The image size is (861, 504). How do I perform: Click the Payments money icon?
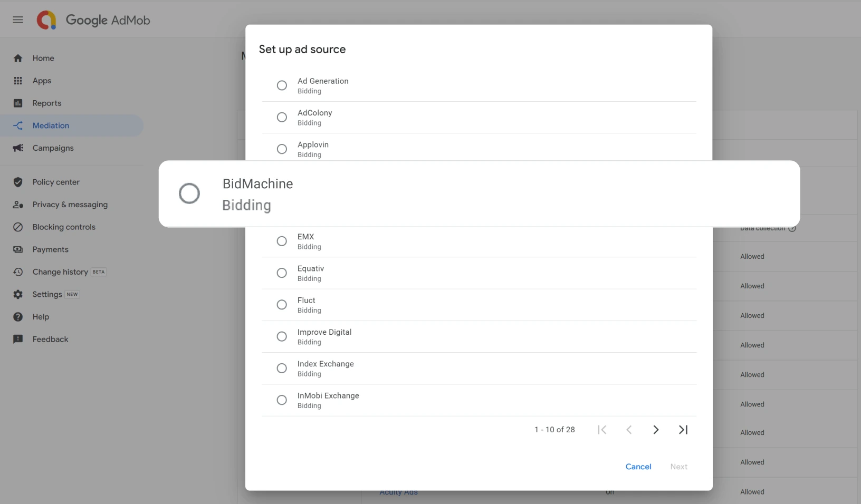[x=18, y=249]
